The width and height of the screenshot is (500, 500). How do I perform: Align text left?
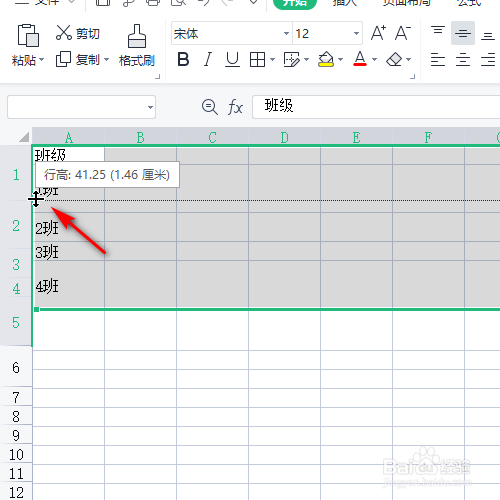coord(438,60)
